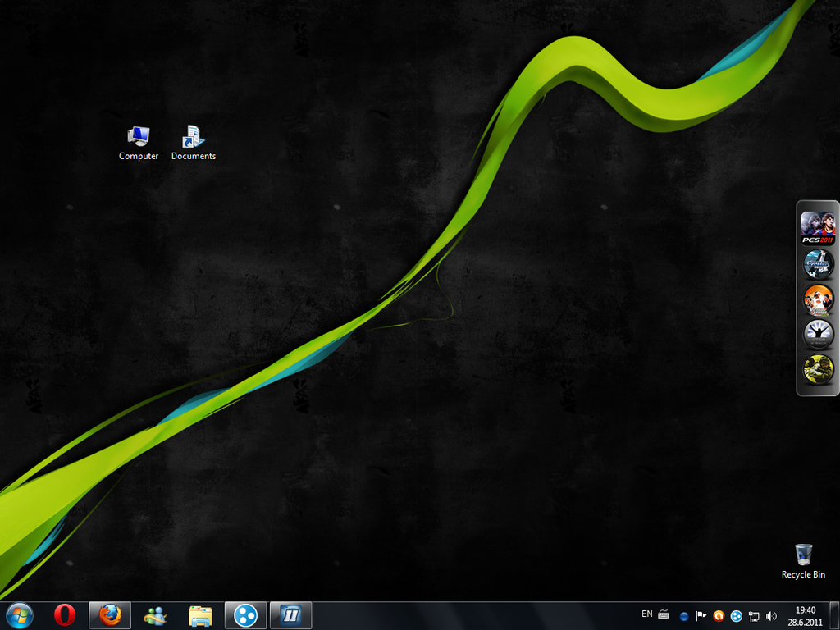Open Football Manager from the dock
Image resolution: width=840 pixels, height=630 pixels.
(x=818, y=264)
